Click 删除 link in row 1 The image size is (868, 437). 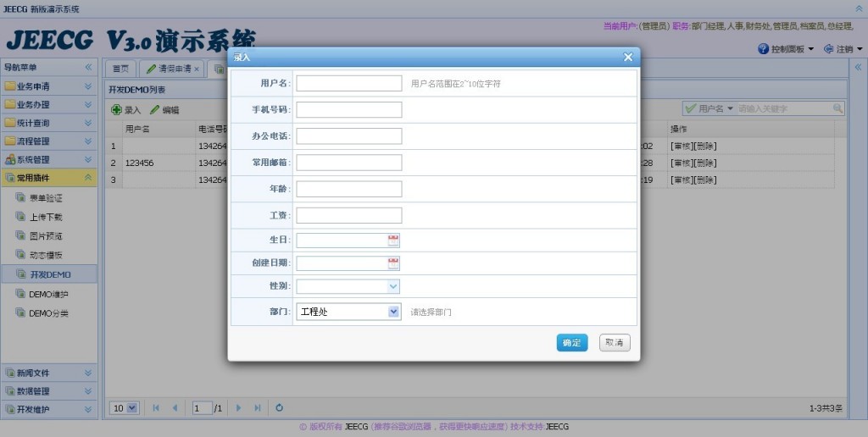tap(704, 146)
